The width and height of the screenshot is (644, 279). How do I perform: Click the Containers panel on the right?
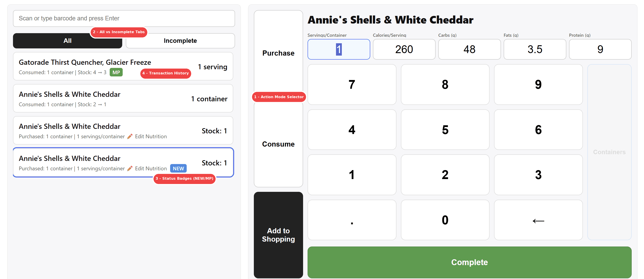click(x=609, y=152)
